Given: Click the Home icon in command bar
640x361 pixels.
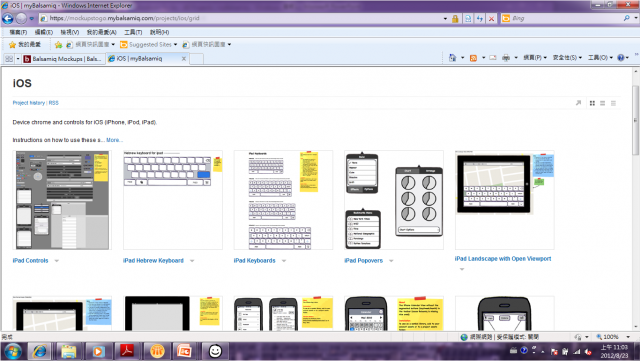Looking at the screenshot, I should tap(452, 58).
